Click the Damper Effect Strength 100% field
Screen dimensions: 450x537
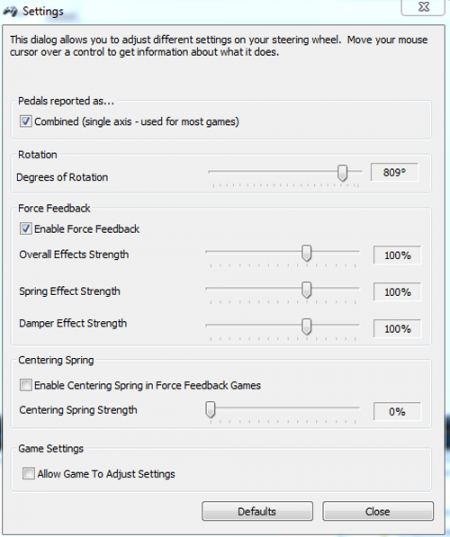(x=397, y=329)
